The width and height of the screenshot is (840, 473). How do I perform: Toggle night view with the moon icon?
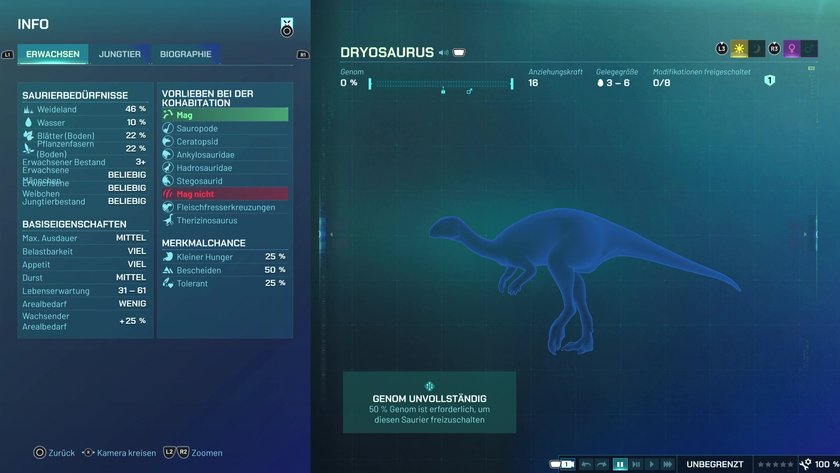pos(756,49)
